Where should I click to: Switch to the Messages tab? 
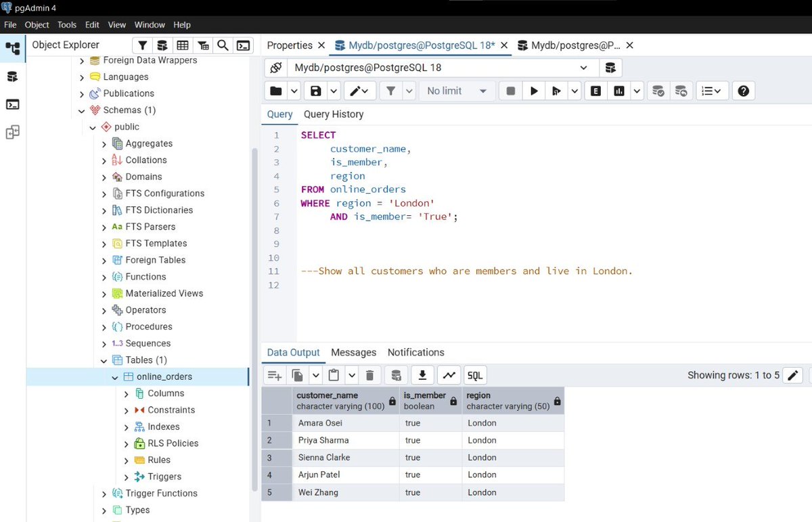353,353
